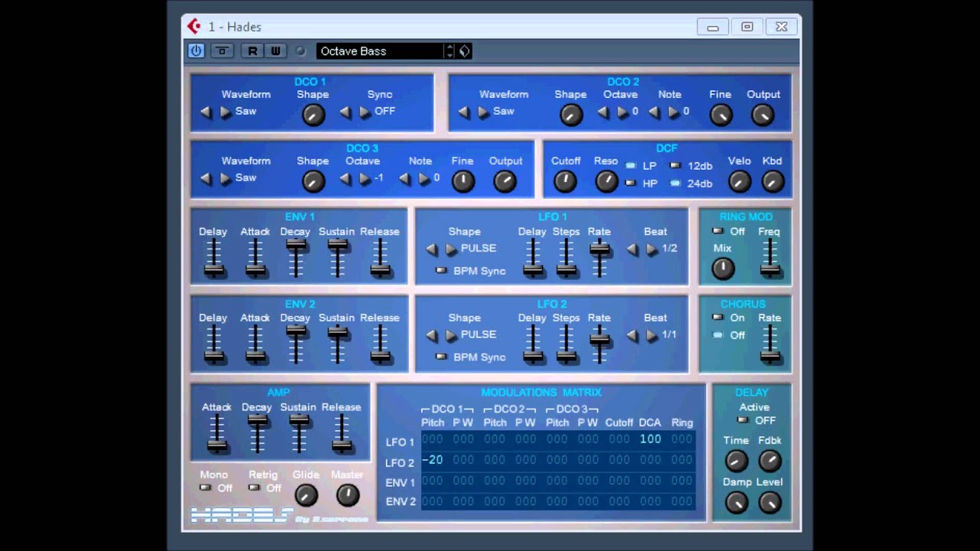Click the bypass button beside power
This screenshot has width=980, height=551.
point(222,51)
